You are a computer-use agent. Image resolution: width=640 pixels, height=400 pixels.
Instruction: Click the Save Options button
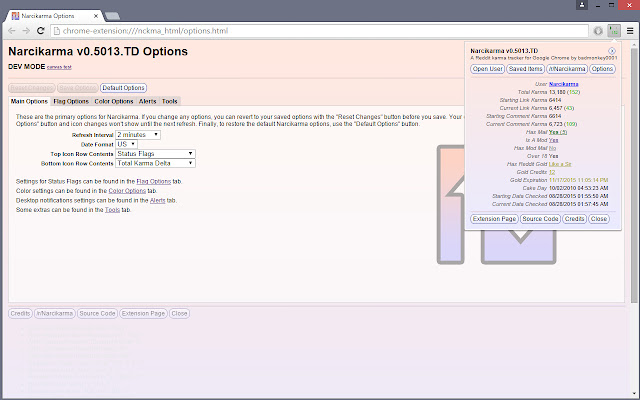pos(78,88)
